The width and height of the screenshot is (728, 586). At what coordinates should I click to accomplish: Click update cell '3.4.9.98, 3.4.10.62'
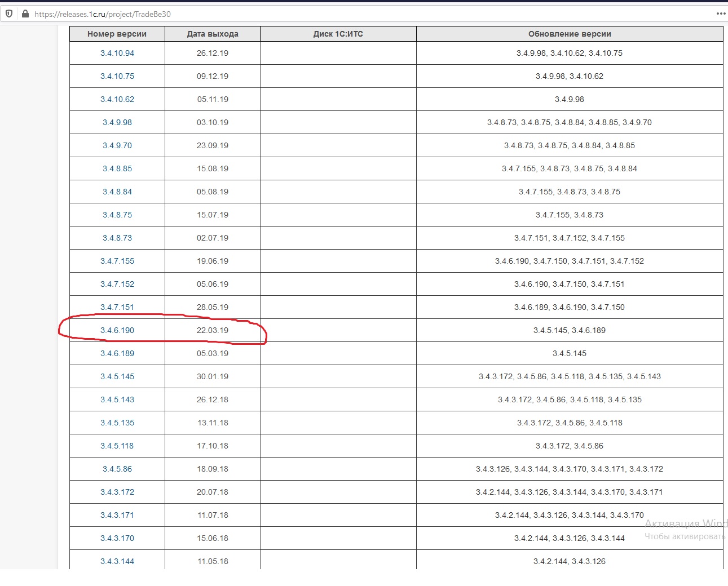point(570,76)
